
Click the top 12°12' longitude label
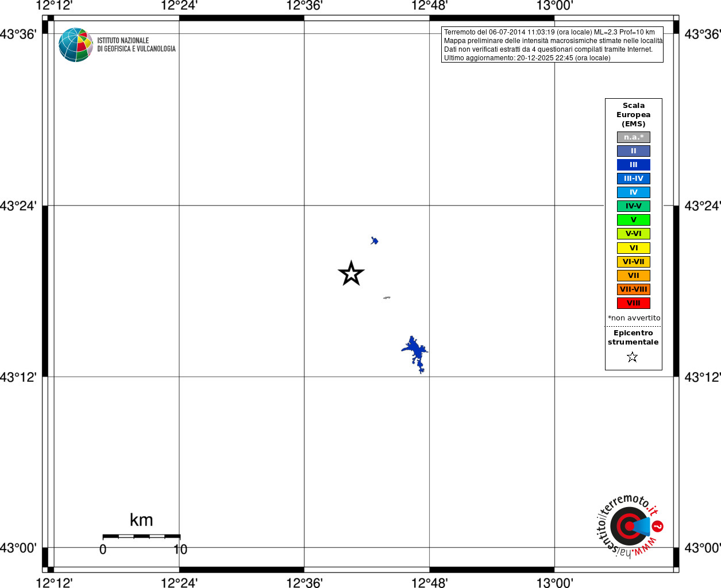54,6
